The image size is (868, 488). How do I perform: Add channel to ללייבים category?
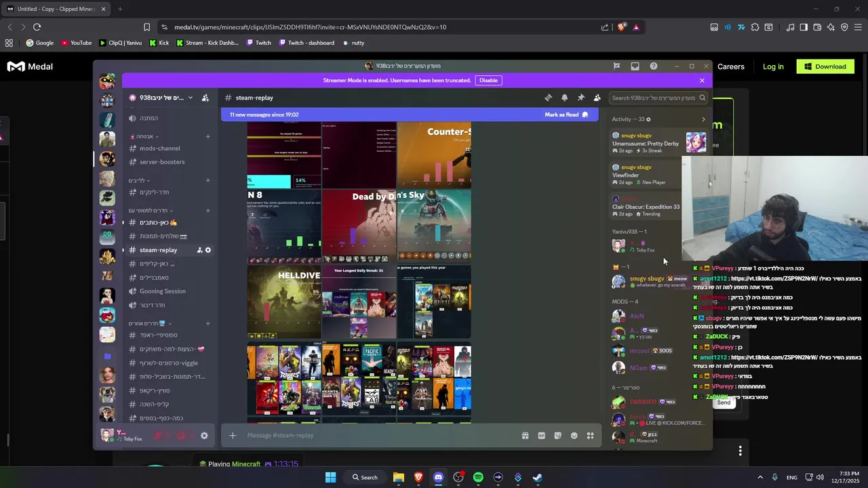point(208,180)
